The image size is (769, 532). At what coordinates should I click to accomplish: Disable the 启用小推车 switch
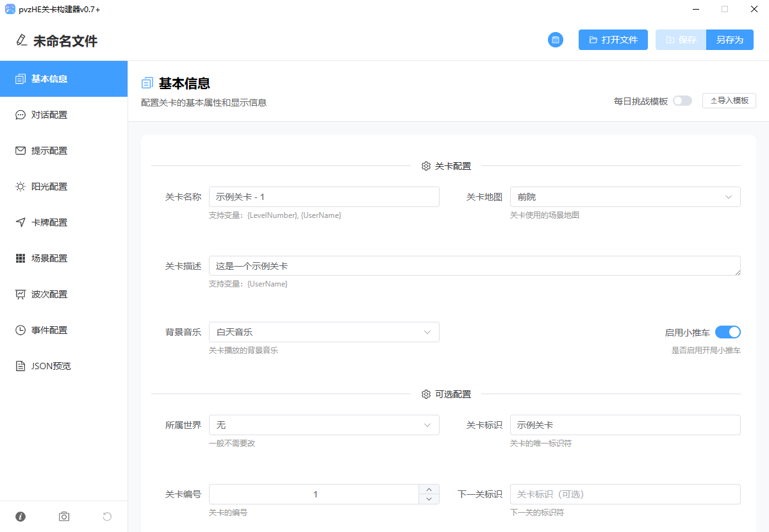(727, 332)
